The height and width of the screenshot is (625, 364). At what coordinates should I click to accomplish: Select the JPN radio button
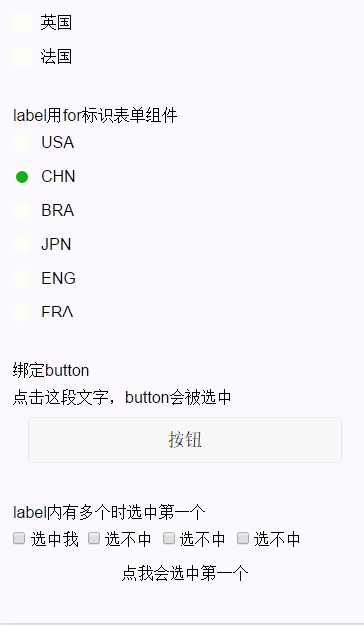[22, 244]
